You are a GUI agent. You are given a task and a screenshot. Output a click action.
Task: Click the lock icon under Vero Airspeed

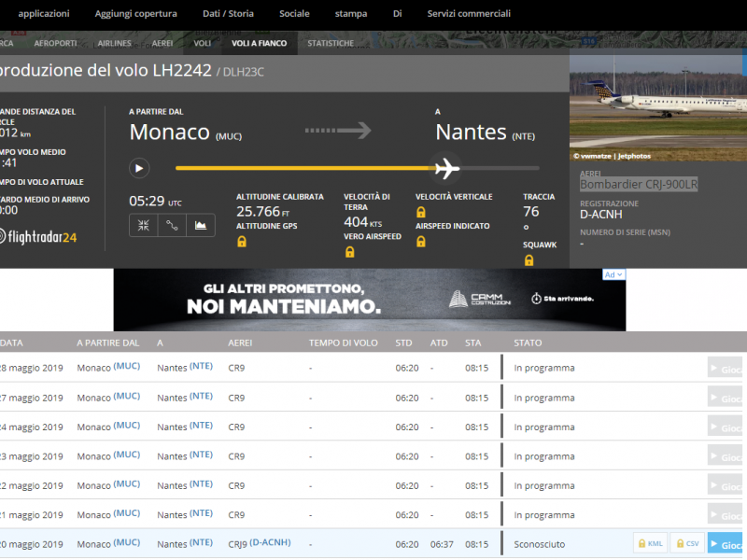click(x=349, y=252)
